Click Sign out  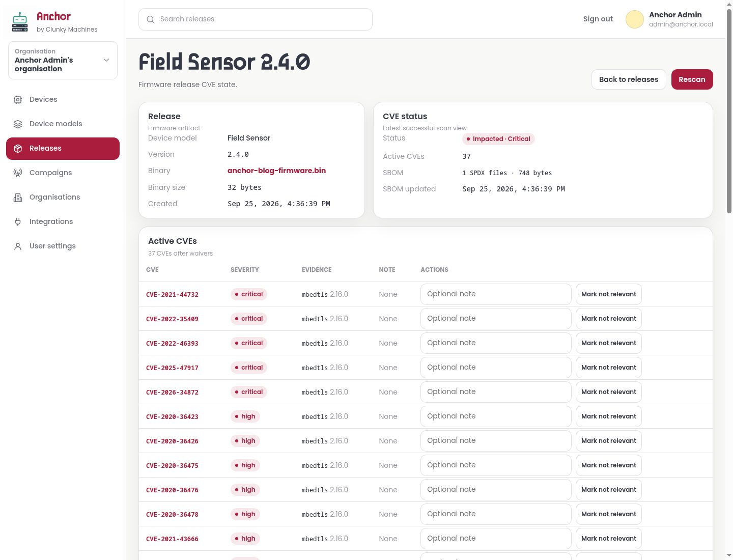click(598, 19)
